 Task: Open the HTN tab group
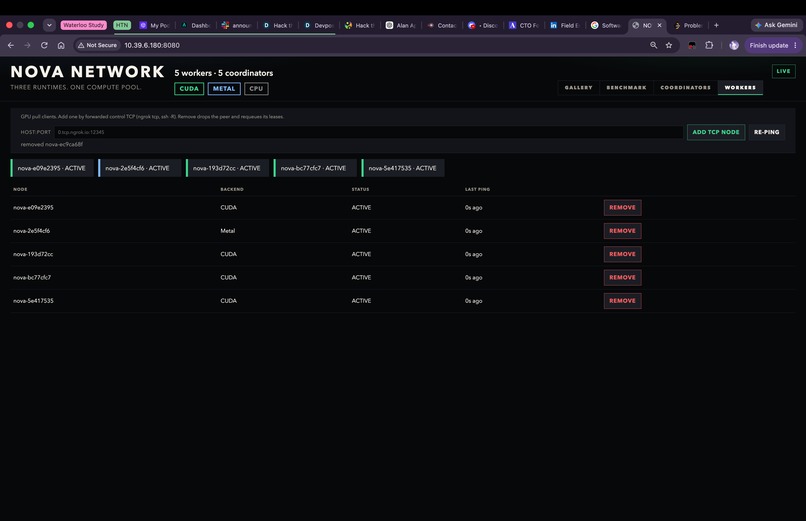[122, 25]
